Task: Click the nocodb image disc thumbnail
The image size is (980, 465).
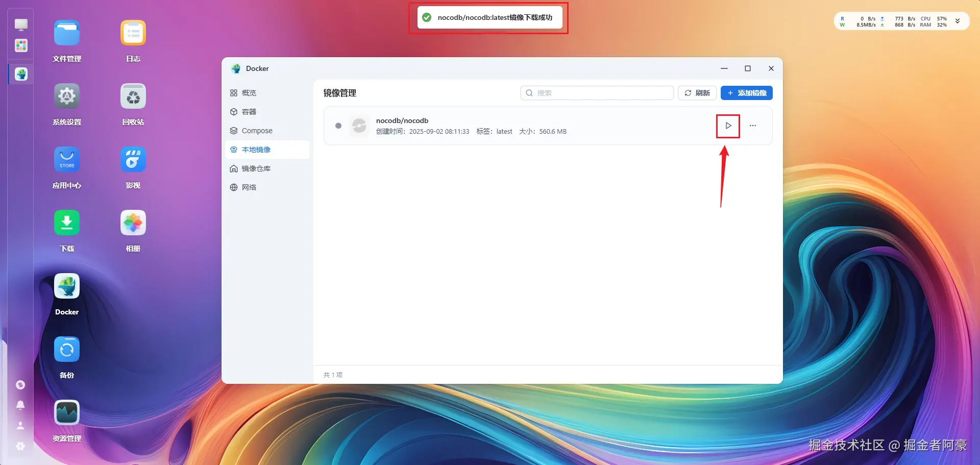Action: coord(359,126)
